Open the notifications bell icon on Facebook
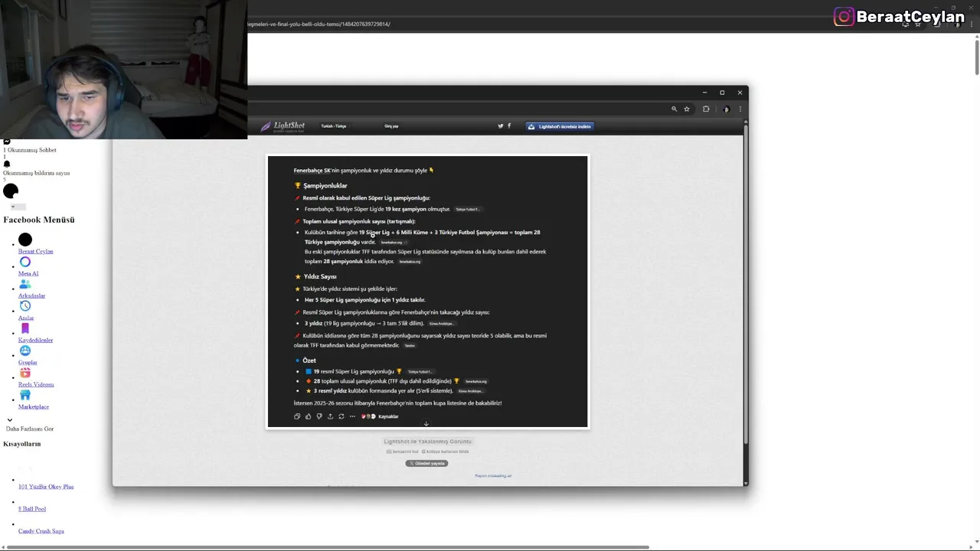 tap(7, 164)
